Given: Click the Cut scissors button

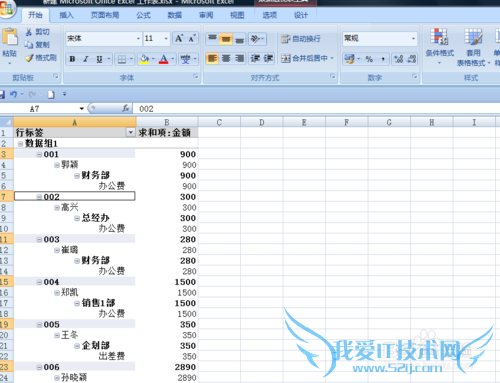Looking at the screenshot, I should (x=37, y=32).
